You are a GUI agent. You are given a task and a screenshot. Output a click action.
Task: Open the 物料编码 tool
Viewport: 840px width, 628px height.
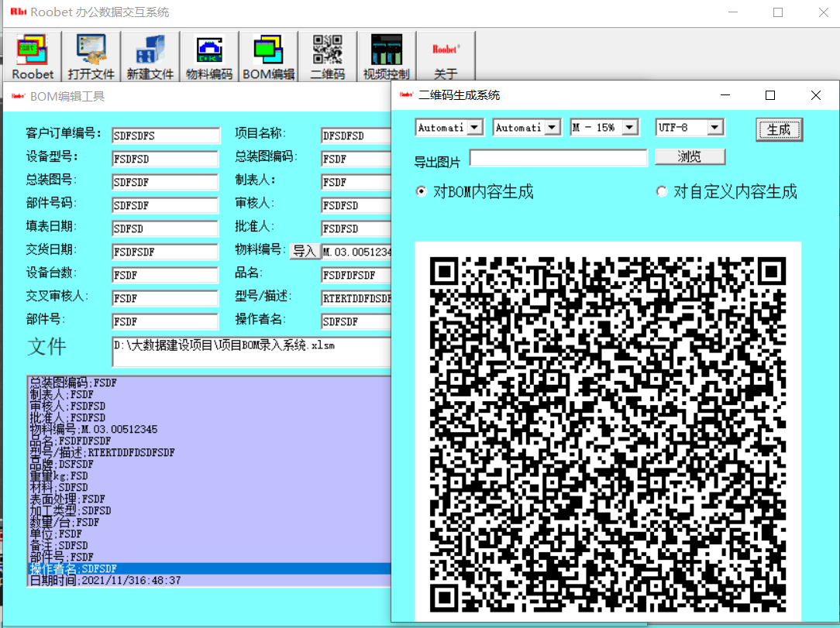click(209, 57)
